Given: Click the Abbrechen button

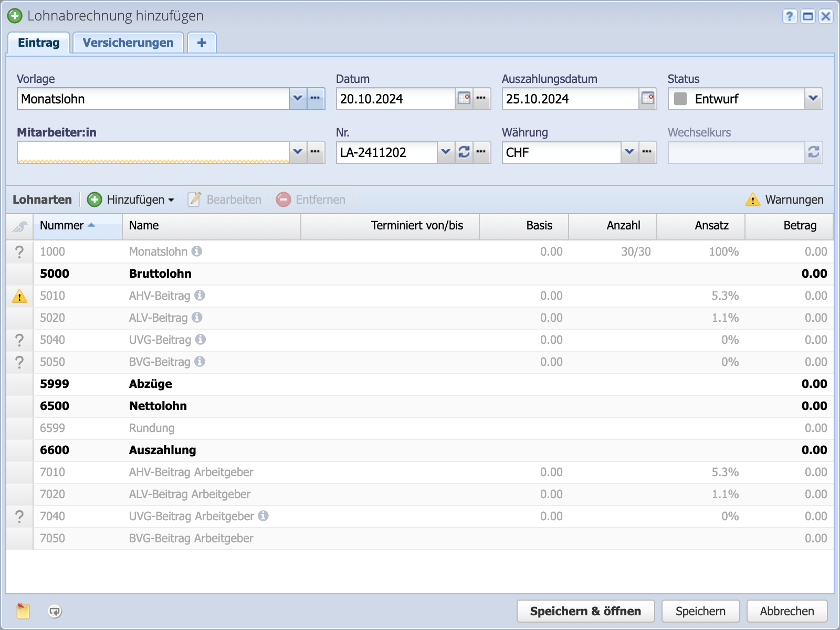Looking at the screenshot, I should (x=786, y=611).
